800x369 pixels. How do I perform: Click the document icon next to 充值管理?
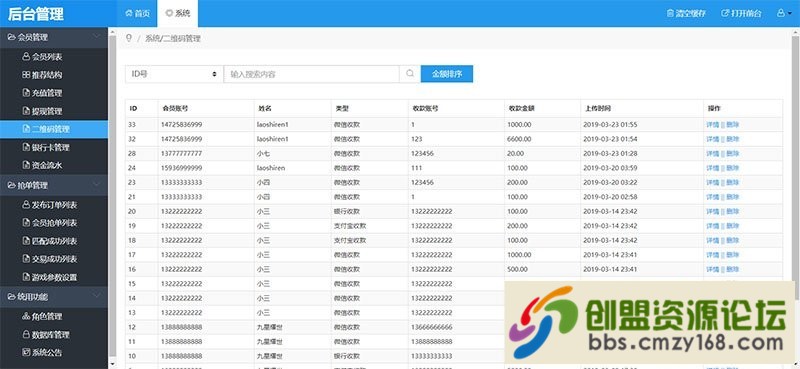[27, 93]
